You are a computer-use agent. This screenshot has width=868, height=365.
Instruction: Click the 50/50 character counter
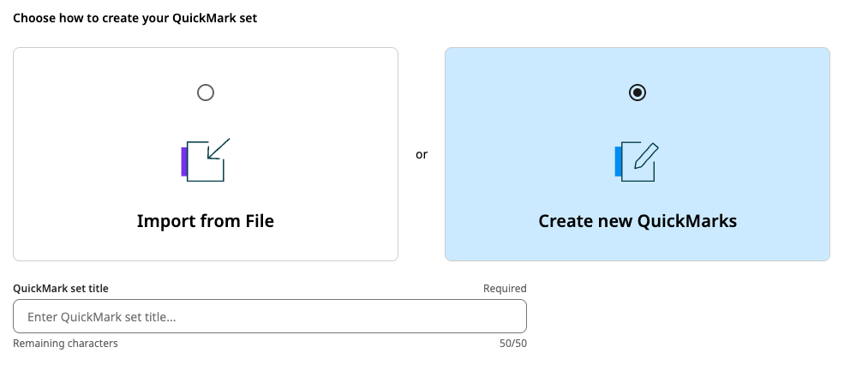pos(512,344)
